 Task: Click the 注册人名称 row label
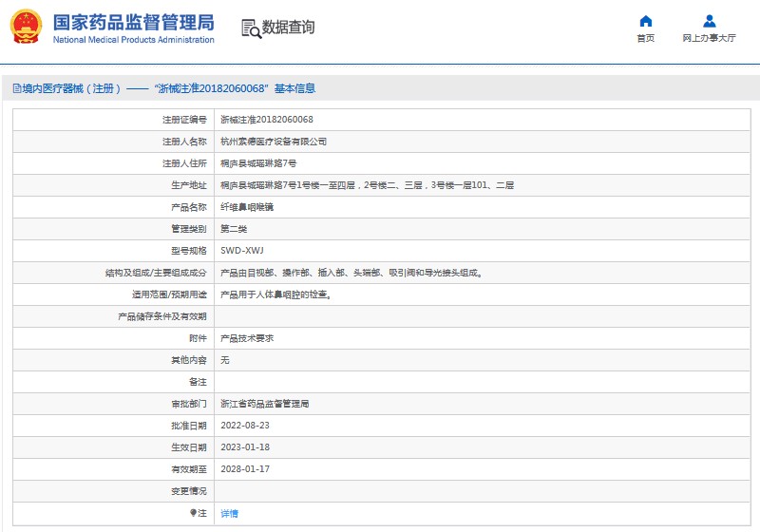(x=184, y=142)
